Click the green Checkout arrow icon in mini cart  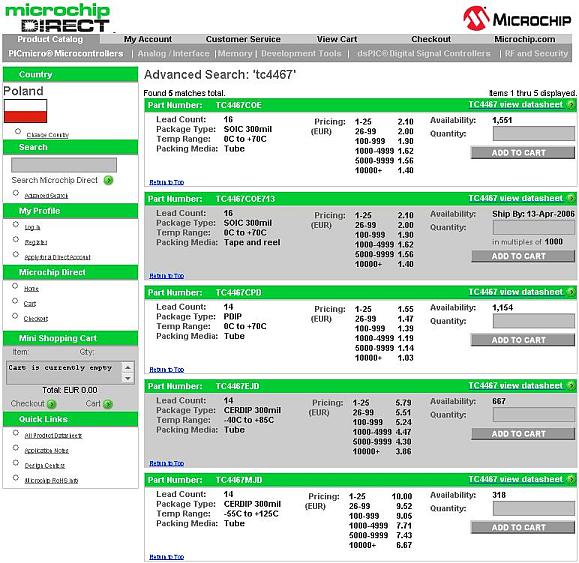click(52, 404)
